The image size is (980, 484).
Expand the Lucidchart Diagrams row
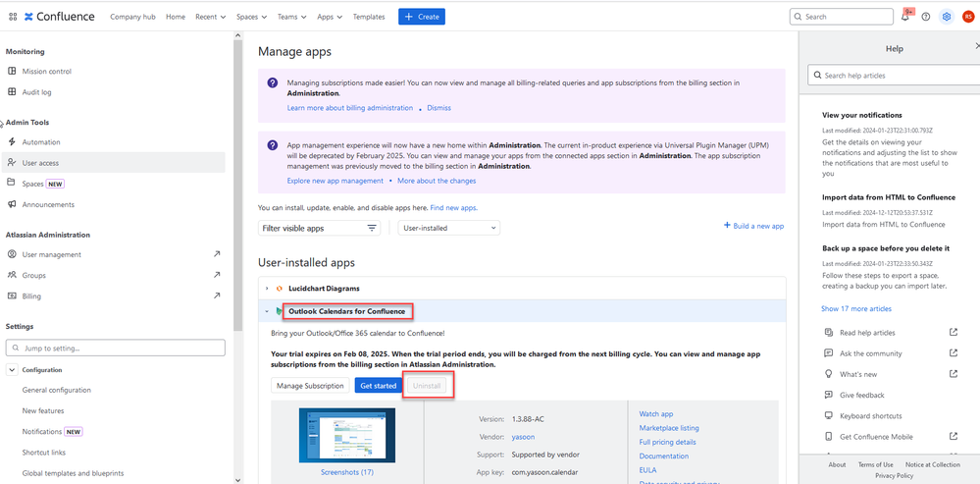click(267, 289)
